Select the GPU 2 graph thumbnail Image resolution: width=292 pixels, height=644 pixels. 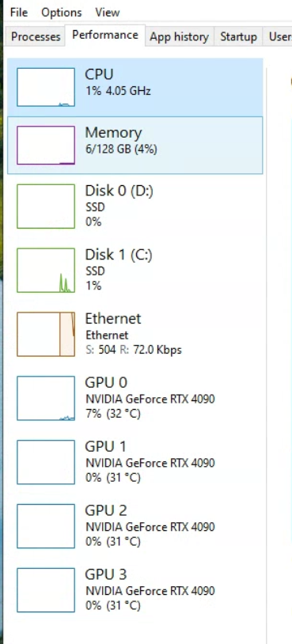(x=46, y=526)
